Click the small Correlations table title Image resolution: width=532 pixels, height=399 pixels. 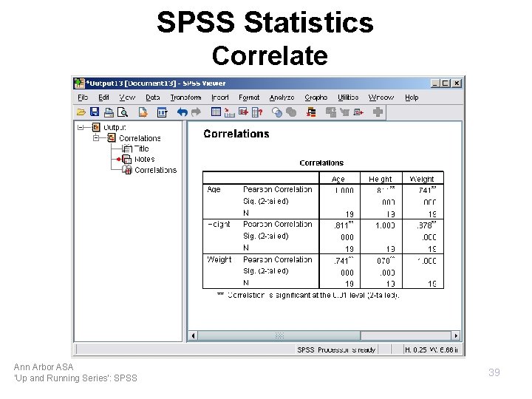tap(321, 163)
